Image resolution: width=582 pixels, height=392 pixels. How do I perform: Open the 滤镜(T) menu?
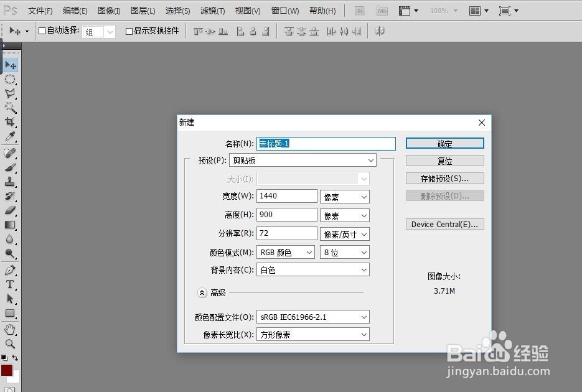[x=212, y=11]
